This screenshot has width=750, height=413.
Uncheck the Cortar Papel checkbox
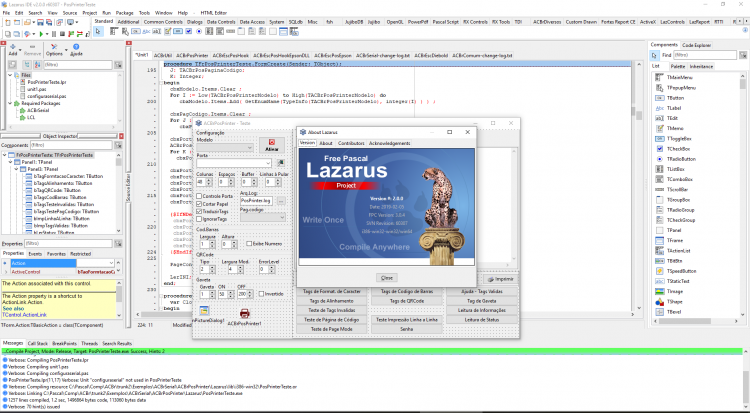(x=199, y=204)
